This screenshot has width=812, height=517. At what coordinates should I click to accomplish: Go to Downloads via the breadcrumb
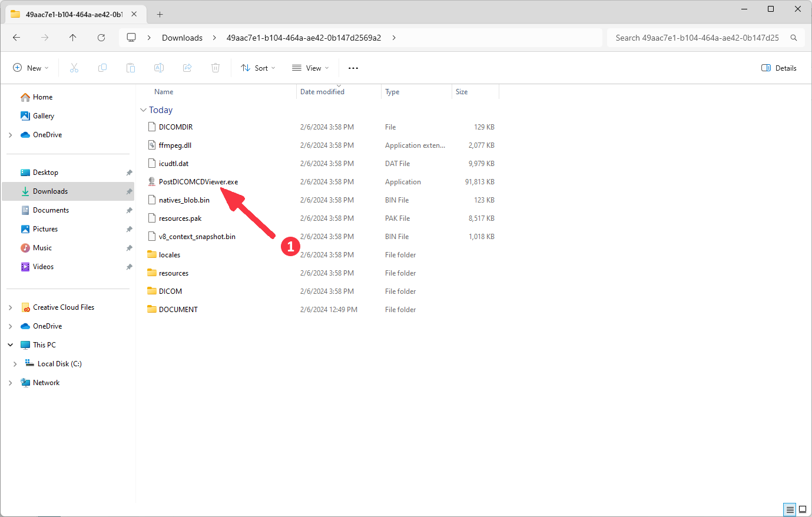point(181,37)
